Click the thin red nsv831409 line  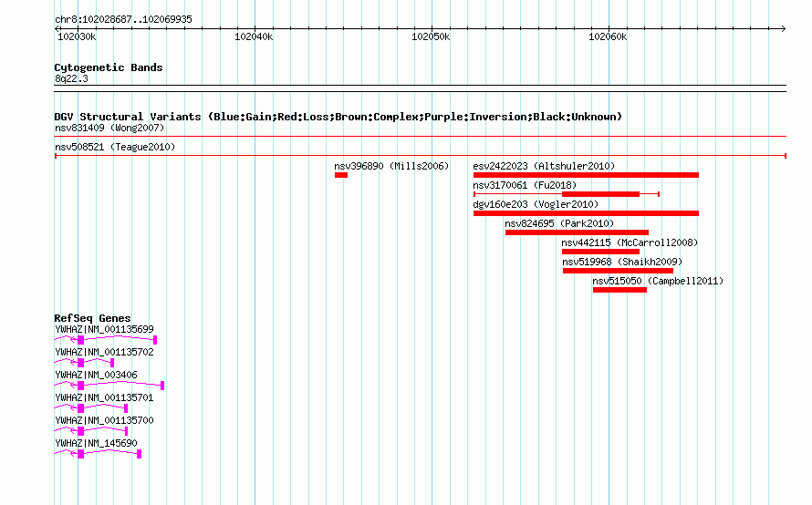(420, 137)
